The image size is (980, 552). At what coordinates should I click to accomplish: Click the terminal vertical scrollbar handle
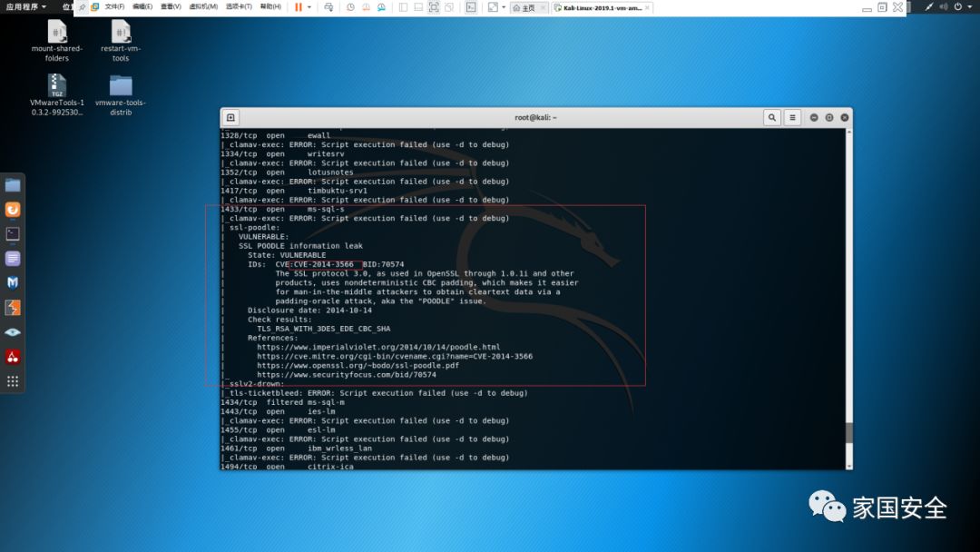click(848, 433)
